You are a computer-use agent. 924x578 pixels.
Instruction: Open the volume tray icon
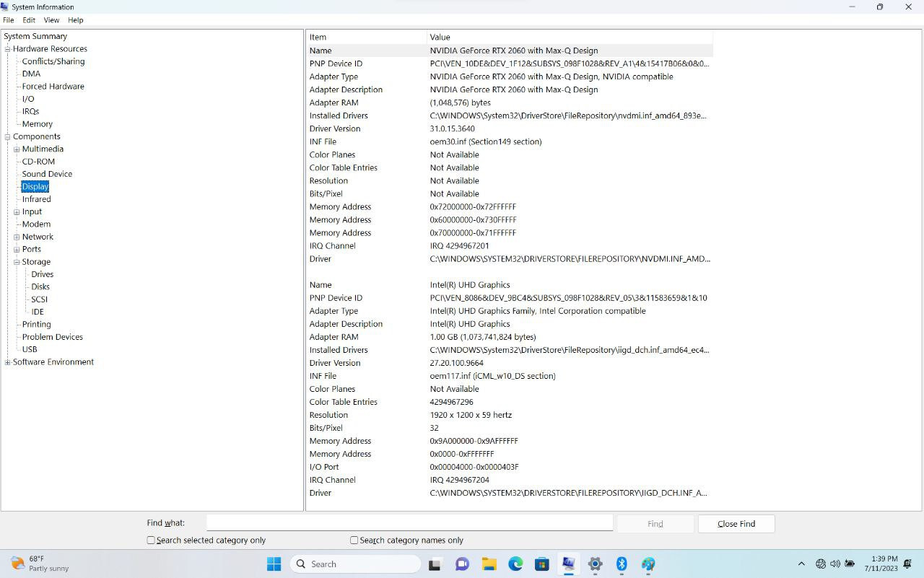(835, 564)
